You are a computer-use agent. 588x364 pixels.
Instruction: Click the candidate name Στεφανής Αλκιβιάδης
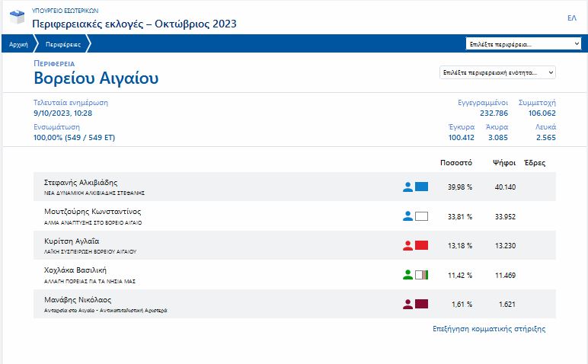tap(81, 183)
